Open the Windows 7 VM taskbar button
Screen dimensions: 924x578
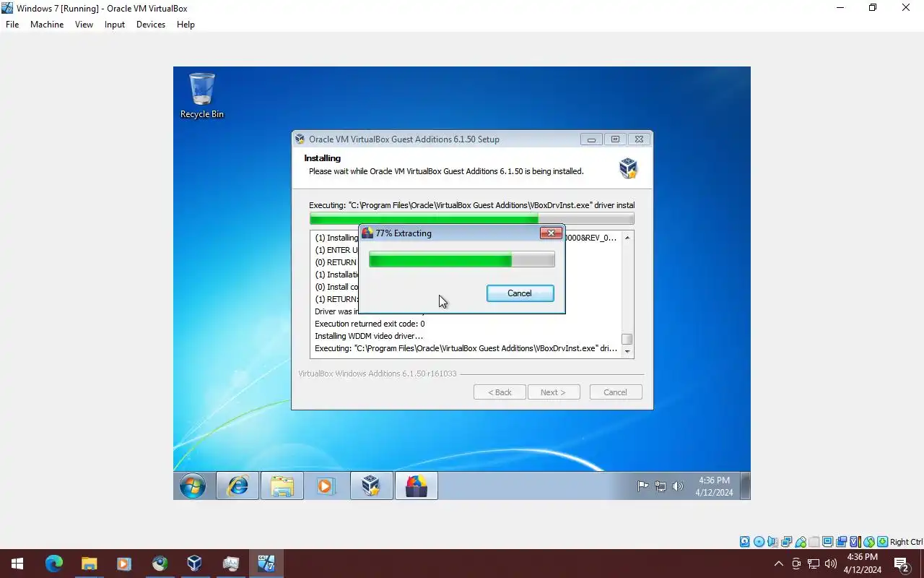tap(266, 564)
